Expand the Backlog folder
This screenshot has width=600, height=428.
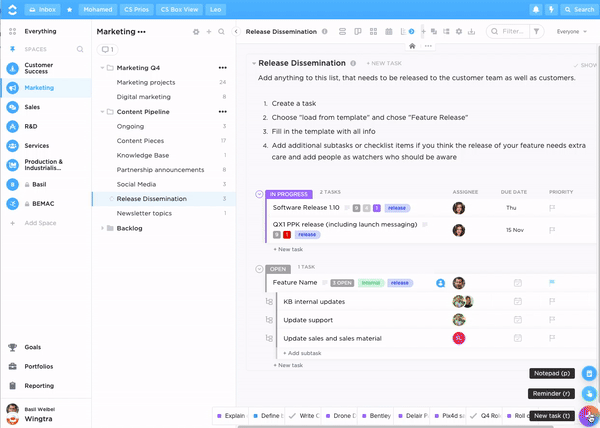(x=106, y=228)
